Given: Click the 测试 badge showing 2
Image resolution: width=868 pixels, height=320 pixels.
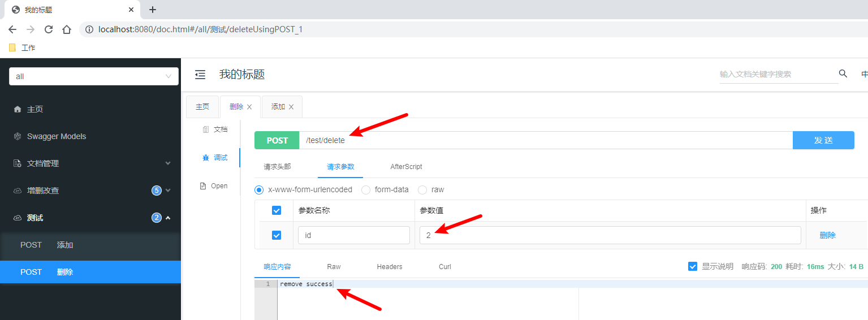Looking at the screenshot, I should tap(157, 218).
